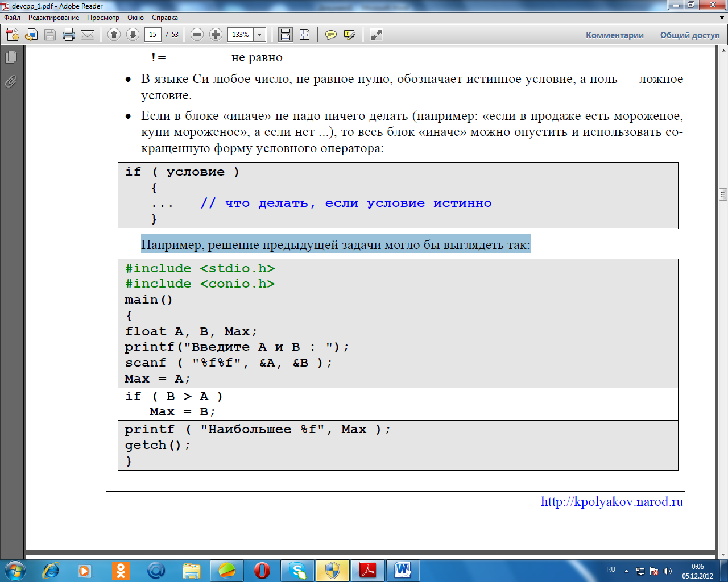Open the Файл menu
The height and width of the screenshot is (582, 728).
(x=12, y=18)
